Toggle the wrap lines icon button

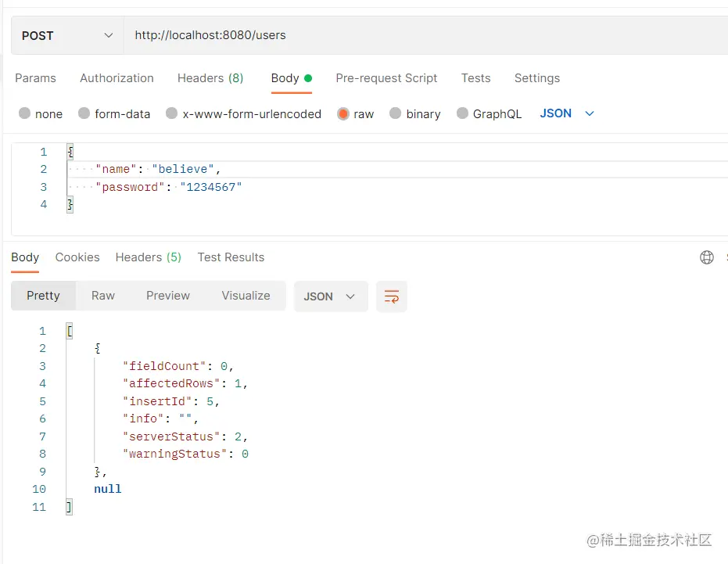tap(392, 296)
